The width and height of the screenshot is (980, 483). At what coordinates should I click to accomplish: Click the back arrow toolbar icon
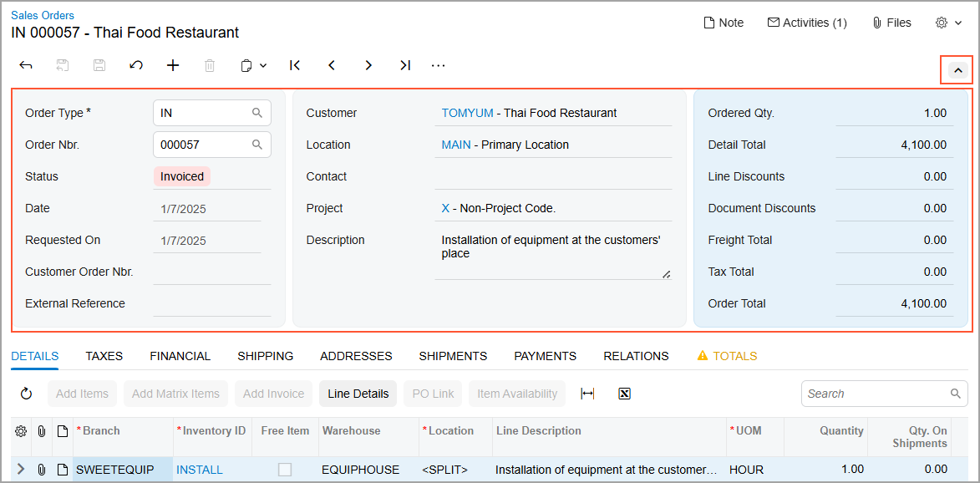point(26,65)
